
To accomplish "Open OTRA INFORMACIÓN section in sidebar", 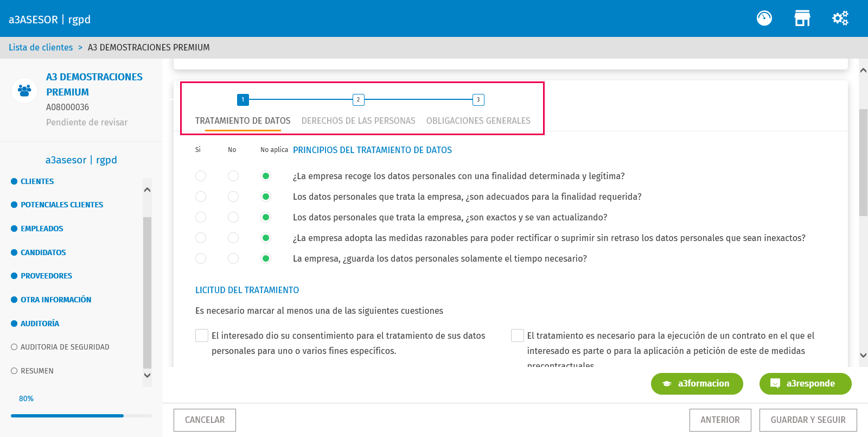I will 56,300.
